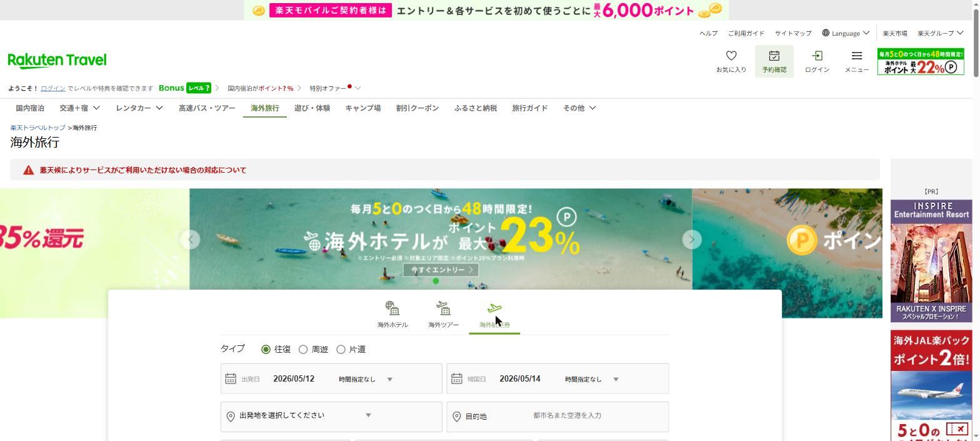
Task: Click the Language globe icon
Action: tap(826, 33)
